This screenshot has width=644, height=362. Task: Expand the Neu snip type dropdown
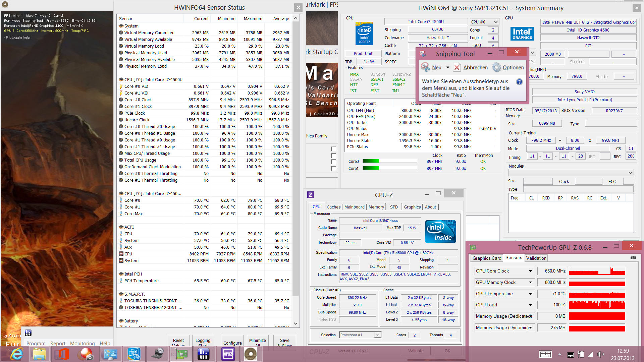(448, 67)
